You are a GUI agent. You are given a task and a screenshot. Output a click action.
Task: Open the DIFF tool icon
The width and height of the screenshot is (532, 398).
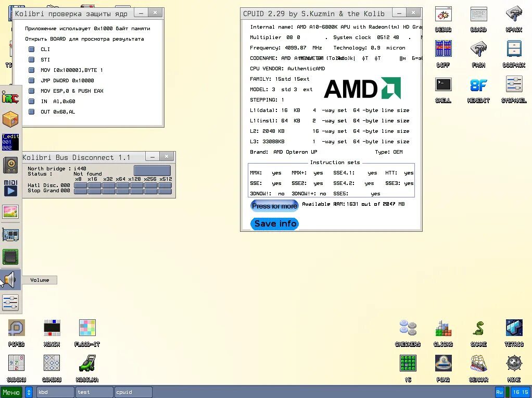click(443, 48)
